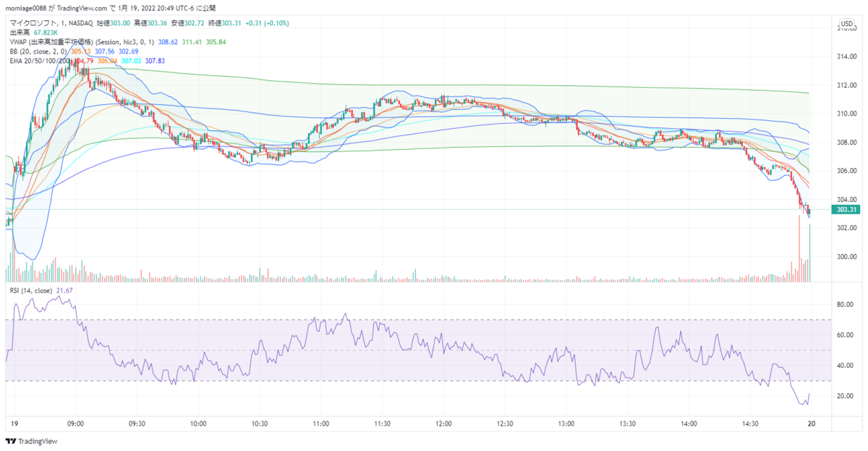Click the 314.00 price axis label
Viewport: 868px width, 451px height.
coord(846,56)
